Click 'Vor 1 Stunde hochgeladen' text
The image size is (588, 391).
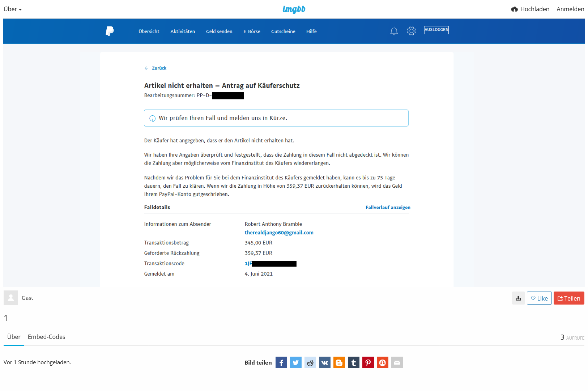point(37,362)
